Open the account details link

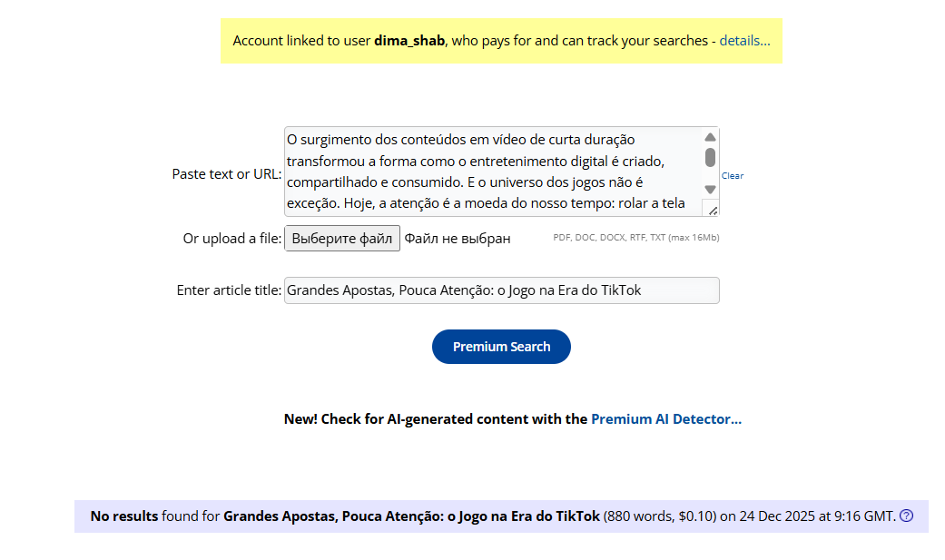pos(744,41)
